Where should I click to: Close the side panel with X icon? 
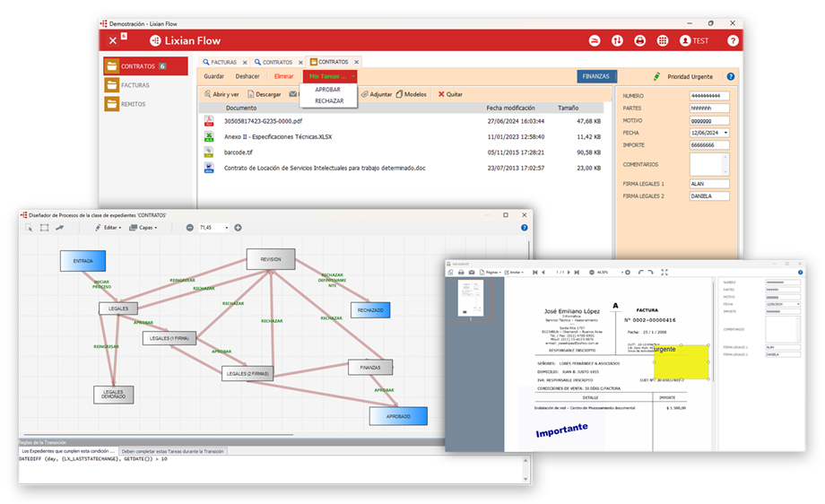(x=113, y=40)
